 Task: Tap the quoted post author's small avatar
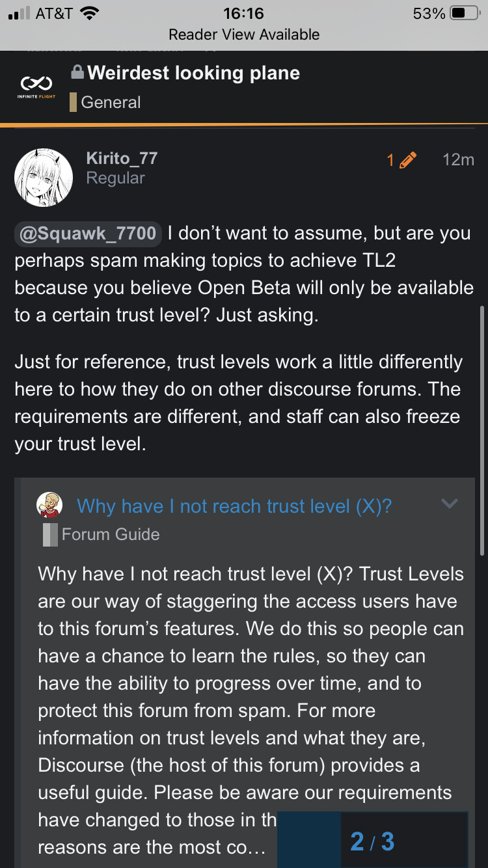click(49, 505)
